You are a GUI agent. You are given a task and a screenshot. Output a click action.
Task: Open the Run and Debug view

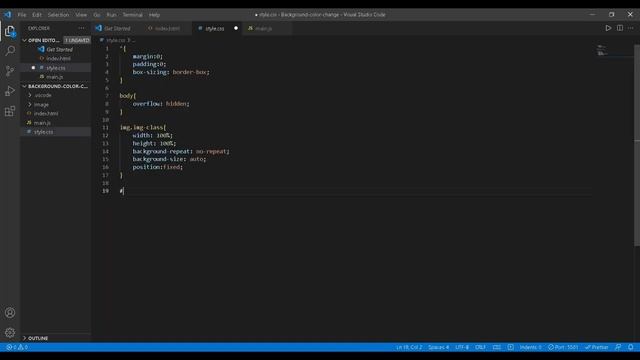(10, 91)
